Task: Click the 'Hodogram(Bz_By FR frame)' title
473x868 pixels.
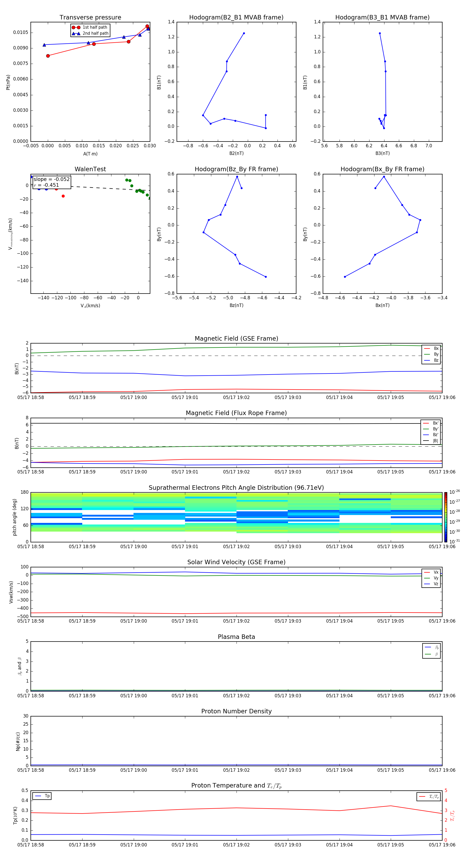Action: (x=236, y=169)
